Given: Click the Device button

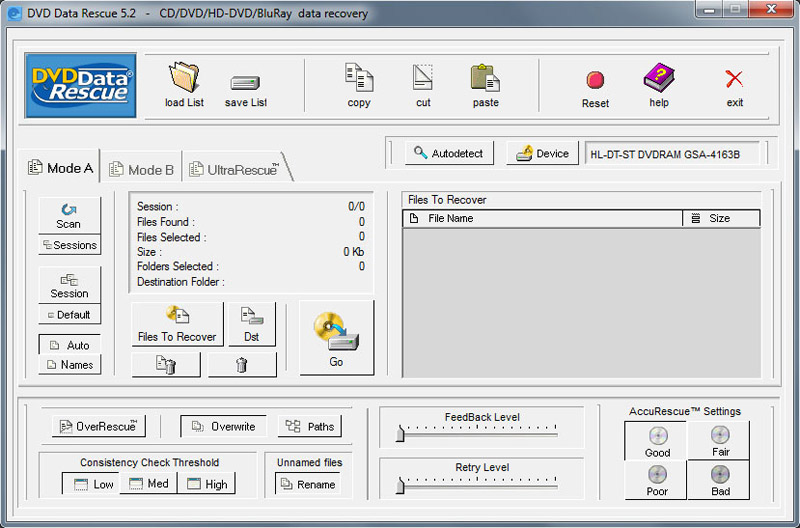Looking at the screenshot, I should [x=542, y=153].
